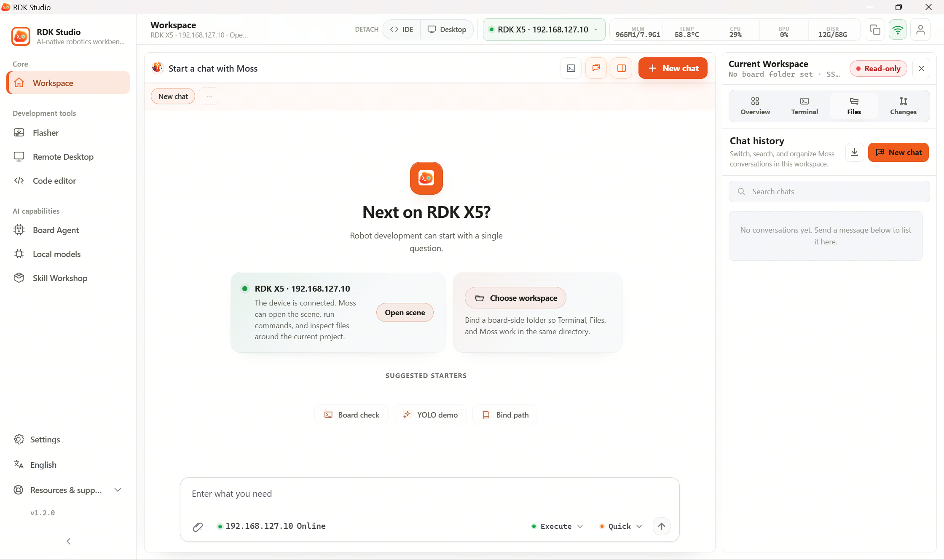Open the chat tab more options (...)
The image size is (944, 560).
pos(209,96)
